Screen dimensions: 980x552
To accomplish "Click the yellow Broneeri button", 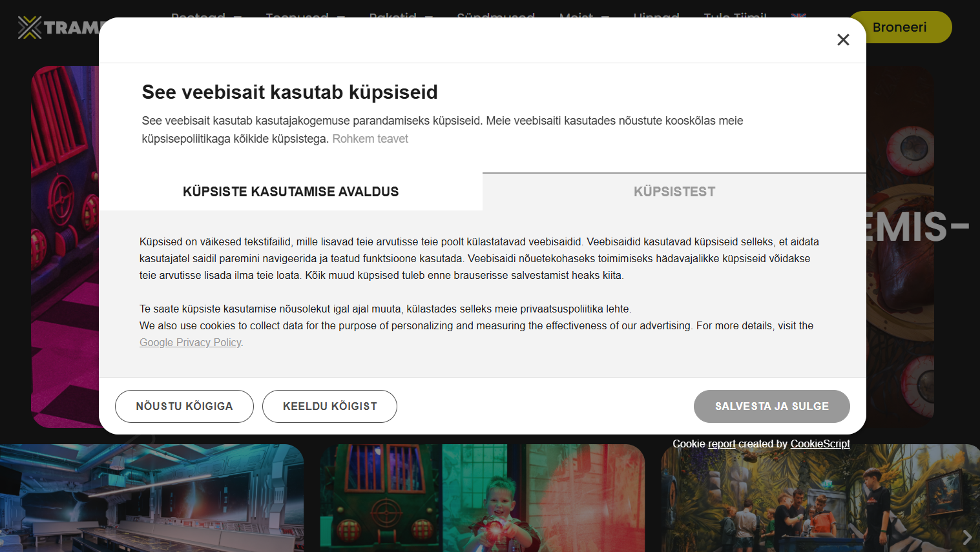I will [900, 27].
